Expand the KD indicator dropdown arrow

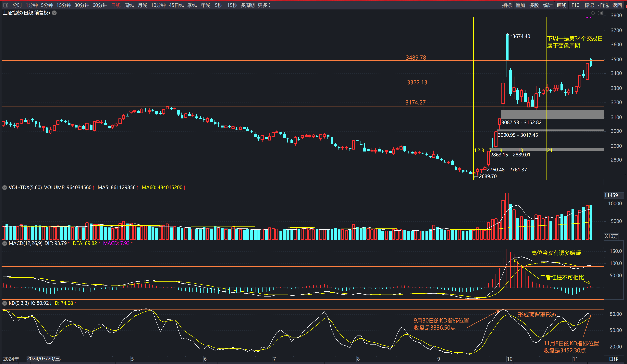[x=5, y=303]
